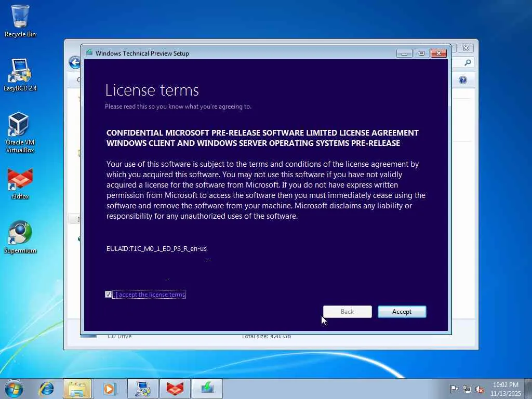Image resolution: width=532 pixels, height=399 pixels.
Task: Open Windows Explorer folder taskbar button
Action: tap(77, 389)
